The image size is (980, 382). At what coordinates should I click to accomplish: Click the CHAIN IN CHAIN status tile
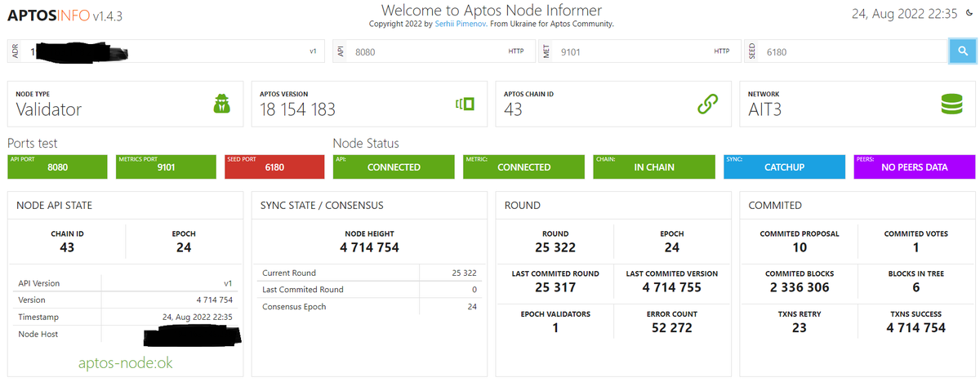654,167
